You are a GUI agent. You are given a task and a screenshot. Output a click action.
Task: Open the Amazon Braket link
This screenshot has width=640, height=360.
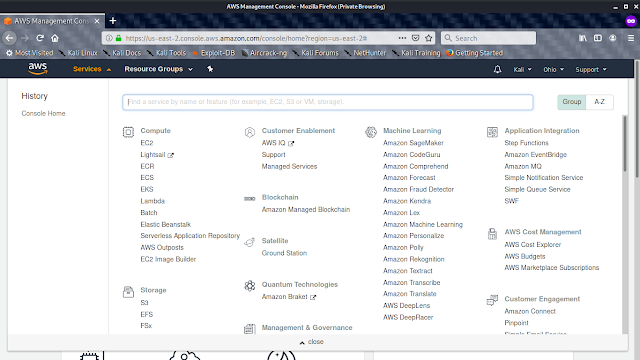289,297
